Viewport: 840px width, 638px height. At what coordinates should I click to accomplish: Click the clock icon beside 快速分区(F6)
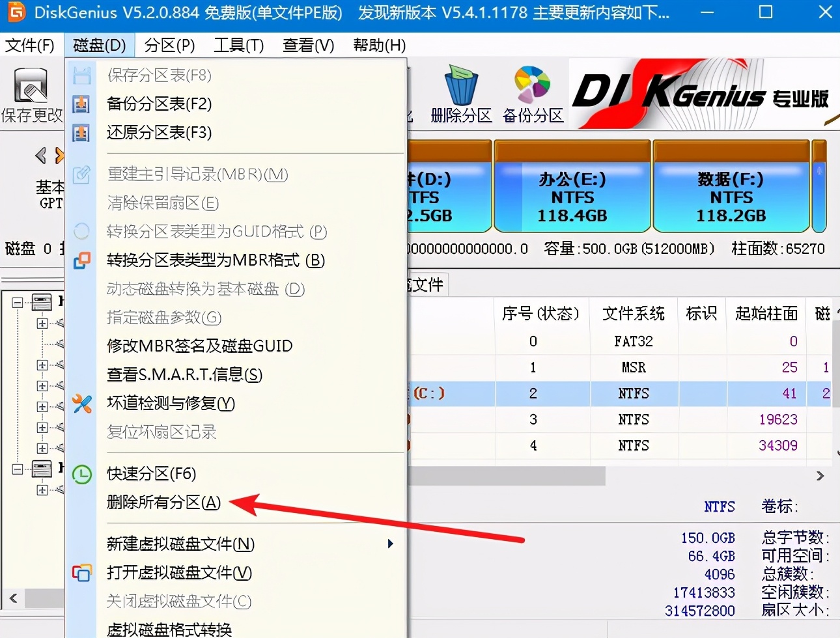click(x=82, y=474)
